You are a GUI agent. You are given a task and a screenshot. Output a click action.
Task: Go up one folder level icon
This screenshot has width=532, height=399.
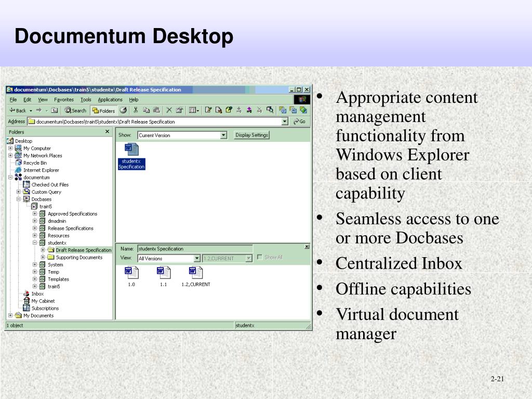[x=55, y=110]
